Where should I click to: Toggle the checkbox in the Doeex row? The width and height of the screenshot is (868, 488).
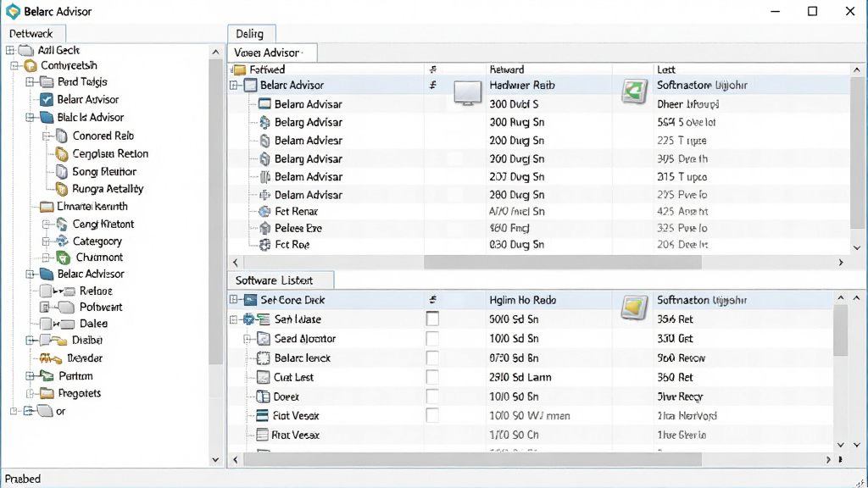pyautogui.click(x=432, y=396)
